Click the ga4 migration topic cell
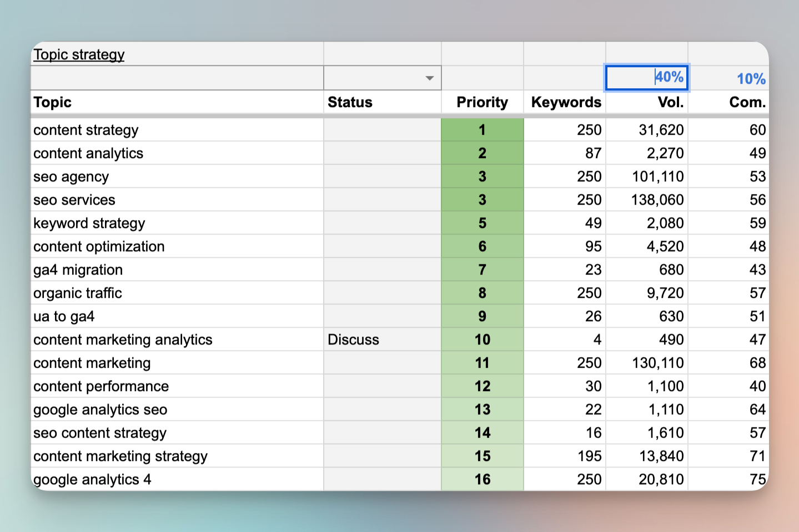 (78, 270)
